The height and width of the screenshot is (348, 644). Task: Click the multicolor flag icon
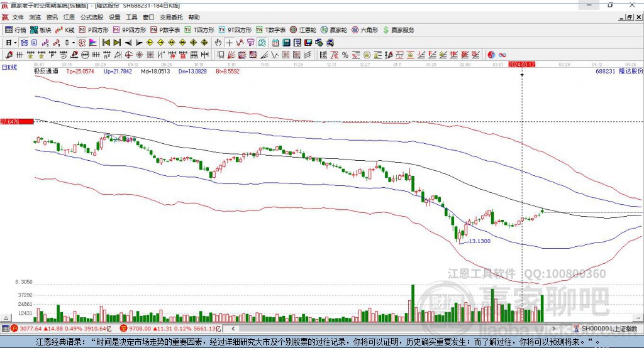tap(93, 43)
